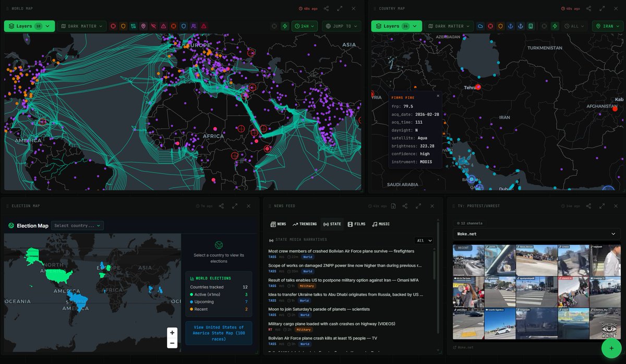The height and width of the screenshot is (364, 626).
Task: Toggle teal route layer icon in World Map
Action: tap(134, 26)
